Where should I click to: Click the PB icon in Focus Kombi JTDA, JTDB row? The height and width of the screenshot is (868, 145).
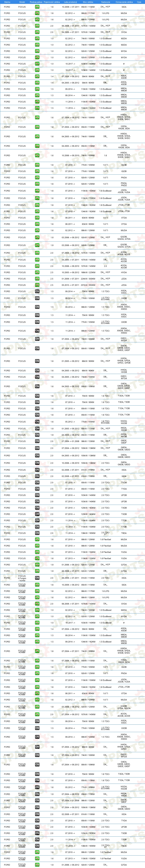pyautogui.click(x=37, y=687)
